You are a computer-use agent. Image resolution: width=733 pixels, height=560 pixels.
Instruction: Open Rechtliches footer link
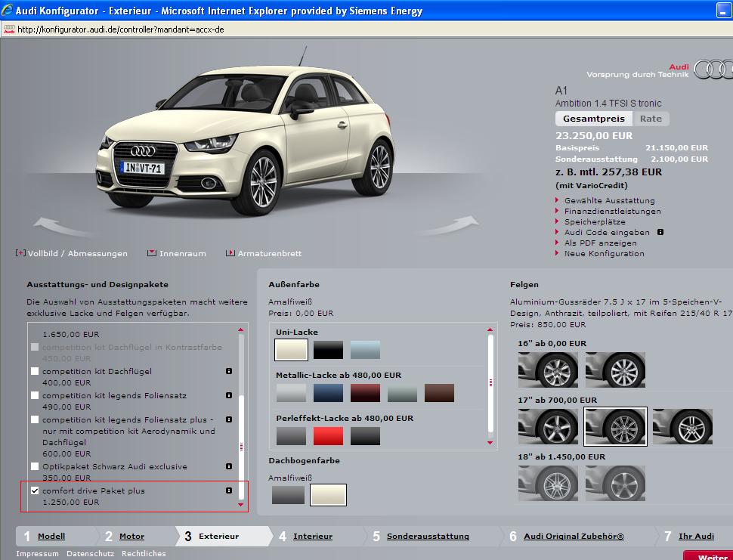point(144,553)
